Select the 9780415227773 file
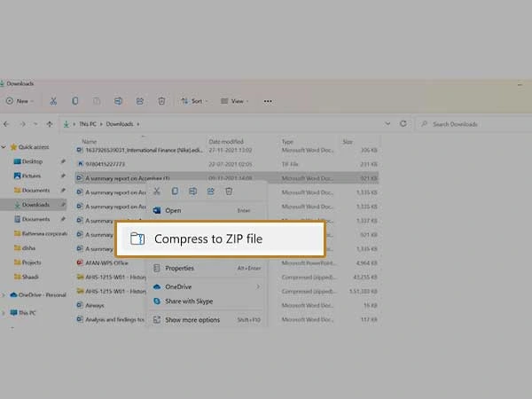Screen dimensions: 532x399 (227, 164)
